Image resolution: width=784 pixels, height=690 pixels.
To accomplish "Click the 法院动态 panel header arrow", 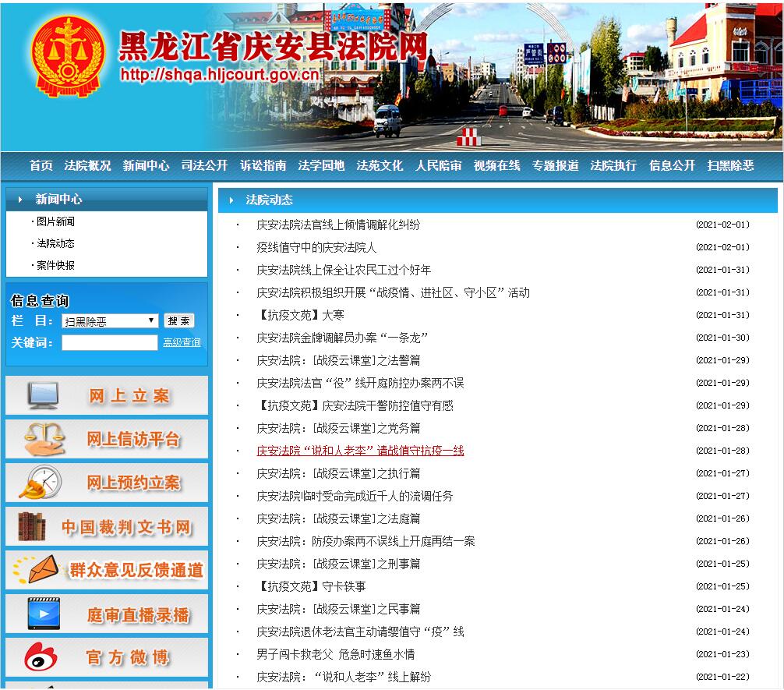I will 231,200.
